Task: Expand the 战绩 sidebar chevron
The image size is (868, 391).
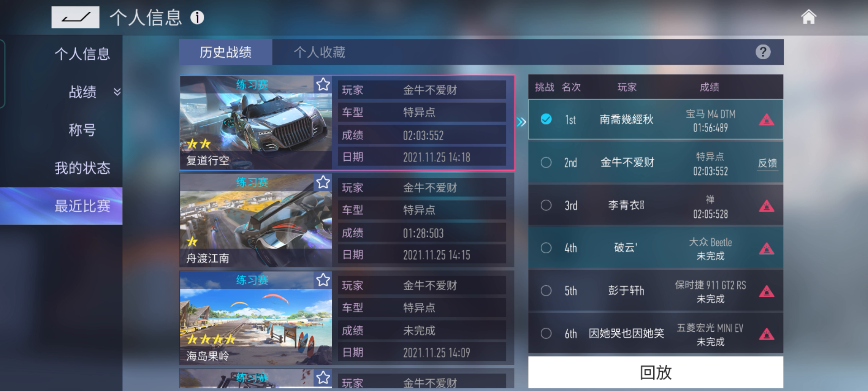Action: click(x=117, y=92)
